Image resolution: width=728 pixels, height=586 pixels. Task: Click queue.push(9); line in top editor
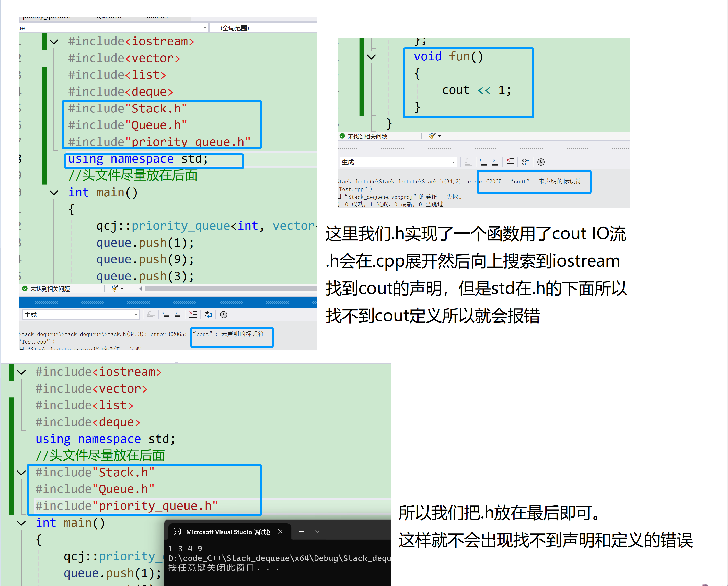point(145,259)
